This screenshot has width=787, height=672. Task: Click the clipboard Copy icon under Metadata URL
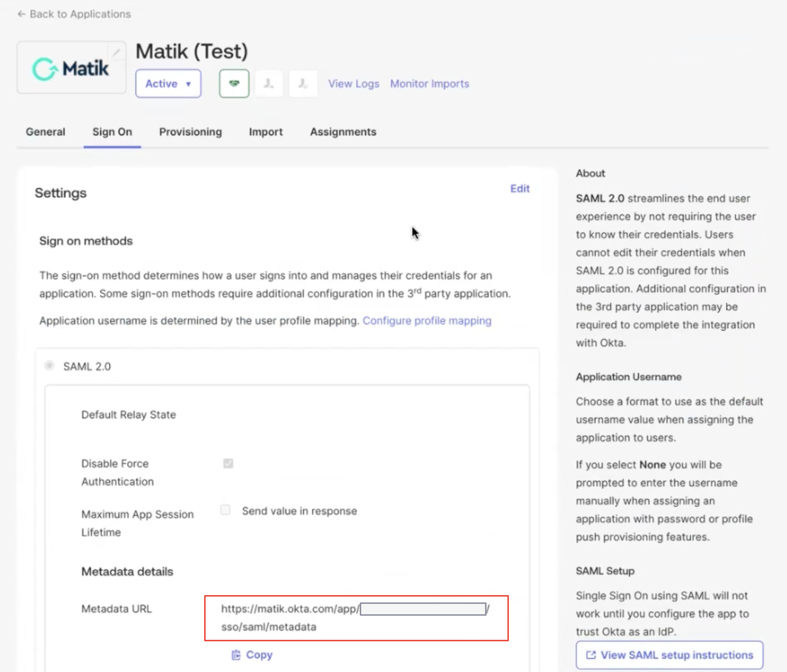tap(236, 655)
